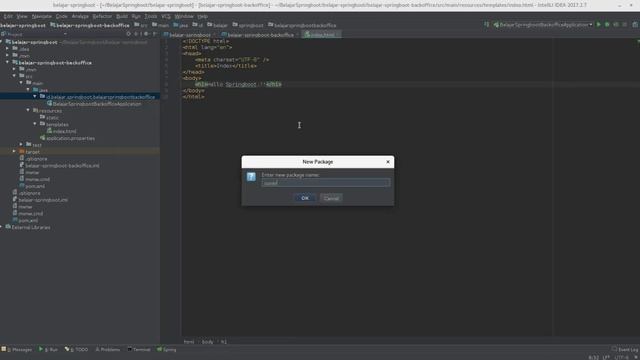This screenshot has width=640, height=360.
Task: Click the Make Project build icon
Action: 487,25
